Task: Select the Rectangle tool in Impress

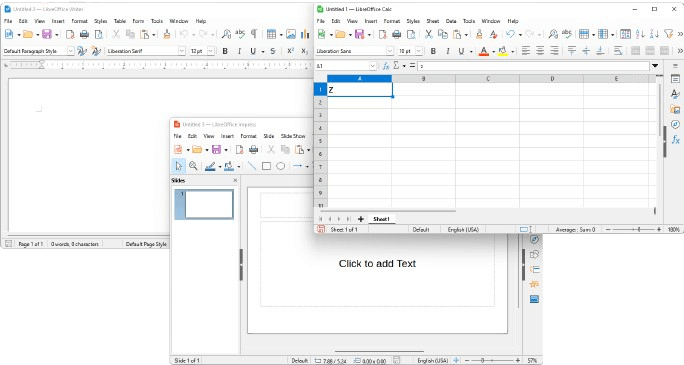Action: coord(266,166)
